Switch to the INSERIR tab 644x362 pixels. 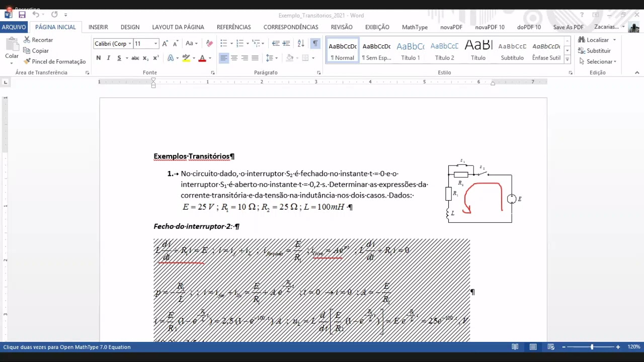[98, 27]
